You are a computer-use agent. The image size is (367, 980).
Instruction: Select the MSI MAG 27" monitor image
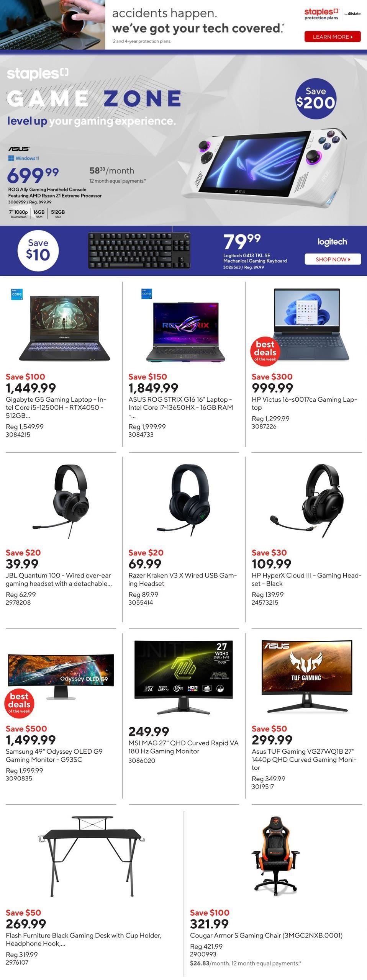point(183,677)
